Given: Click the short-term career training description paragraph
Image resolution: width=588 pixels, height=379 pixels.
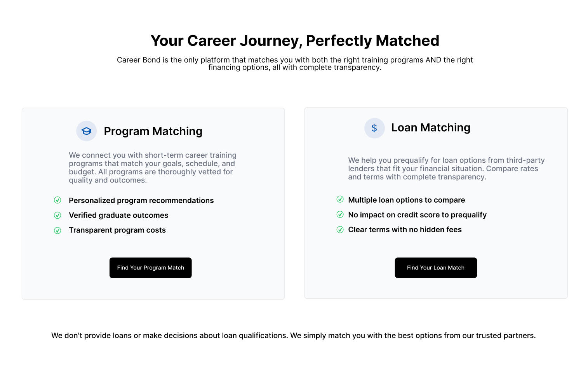Looking at the screenshot, I should click(153, 167).
